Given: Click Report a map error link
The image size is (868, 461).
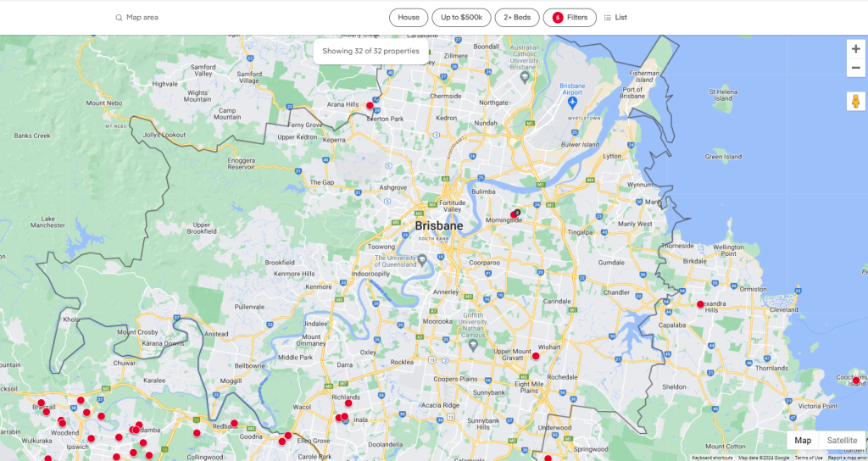Looking at the screenshot, I should 847,458.
